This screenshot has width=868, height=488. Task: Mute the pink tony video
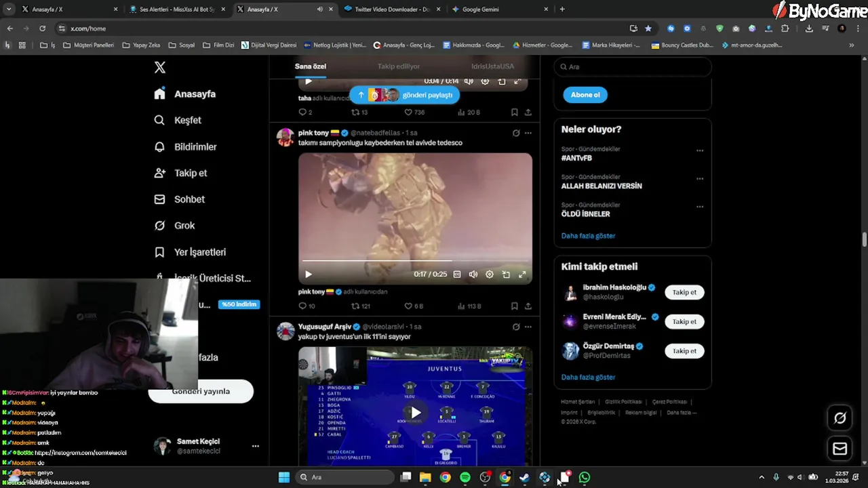[473, 274]
